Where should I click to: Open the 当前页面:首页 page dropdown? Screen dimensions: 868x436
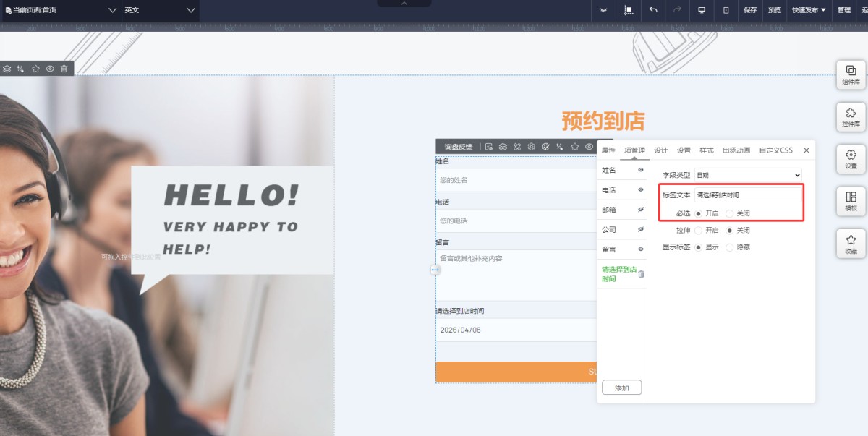[x=60, y=10]
